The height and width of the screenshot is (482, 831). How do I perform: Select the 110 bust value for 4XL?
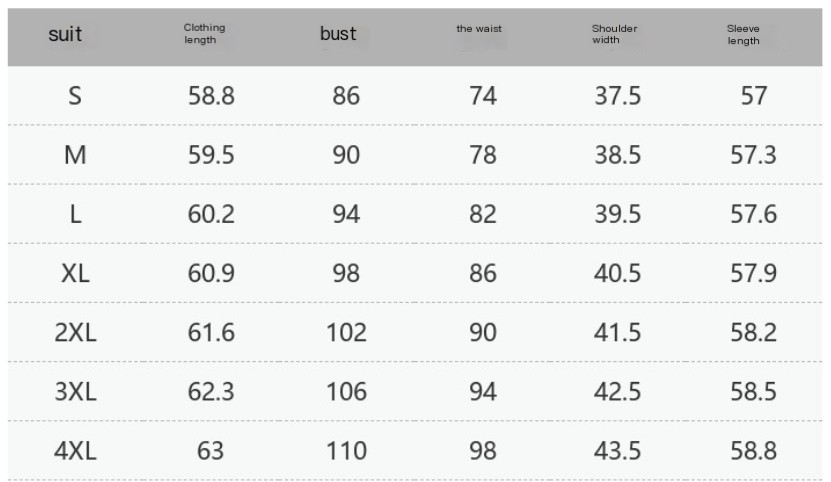[x=346, y=450]
